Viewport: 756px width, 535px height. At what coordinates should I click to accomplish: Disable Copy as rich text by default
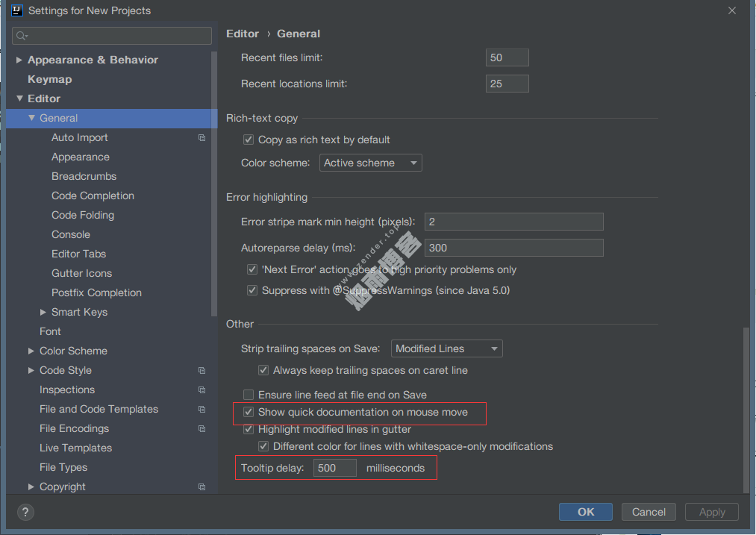[x=249, y=140]
